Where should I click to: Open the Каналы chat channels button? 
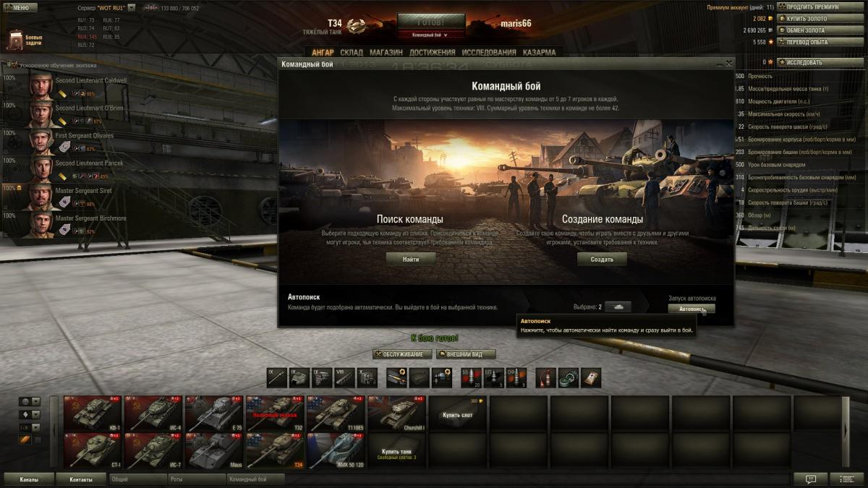pos(30,479)
